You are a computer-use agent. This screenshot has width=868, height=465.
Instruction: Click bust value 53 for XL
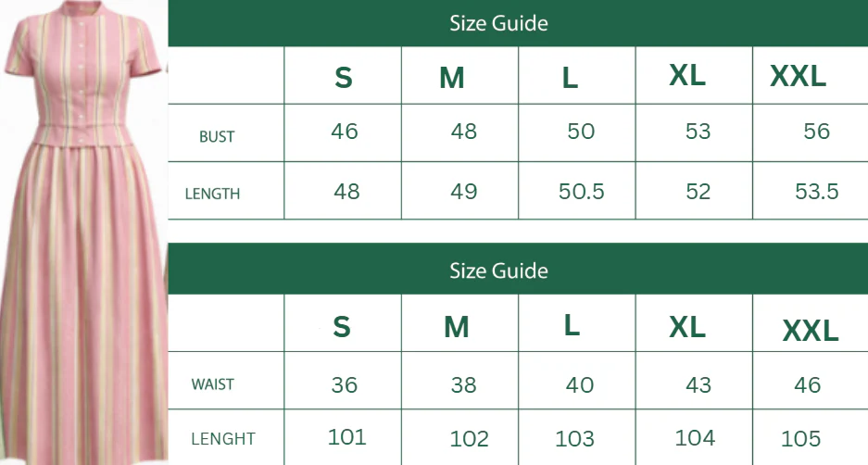698,132
